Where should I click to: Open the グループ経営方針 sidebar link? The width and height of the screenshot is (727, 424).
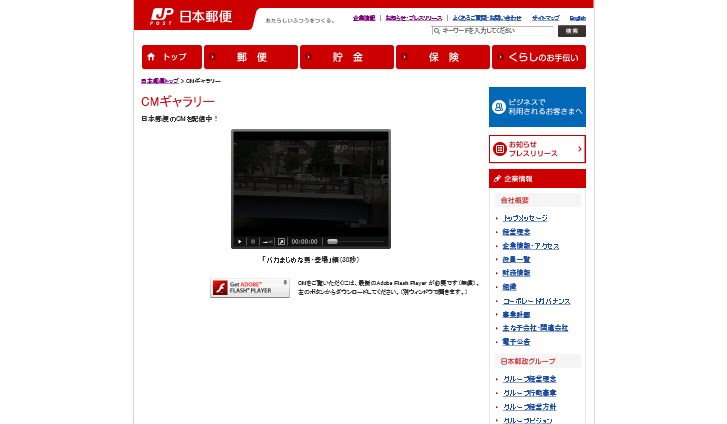pos(529,407)
